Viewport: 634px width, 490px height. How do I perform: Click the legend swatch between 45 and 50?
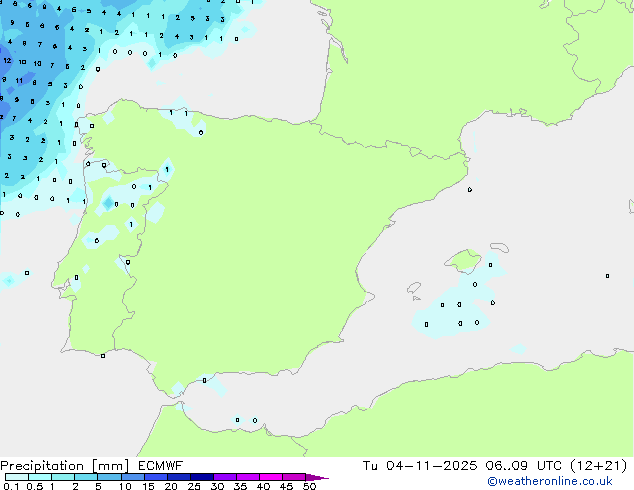click(x=294, y=477)
